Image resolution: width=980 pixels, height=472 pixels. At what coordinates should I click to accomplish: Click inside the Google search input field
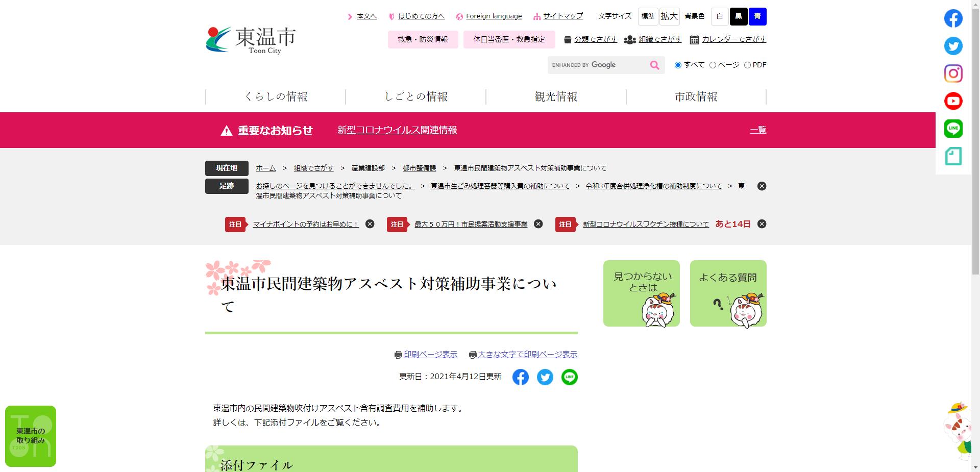597,65
